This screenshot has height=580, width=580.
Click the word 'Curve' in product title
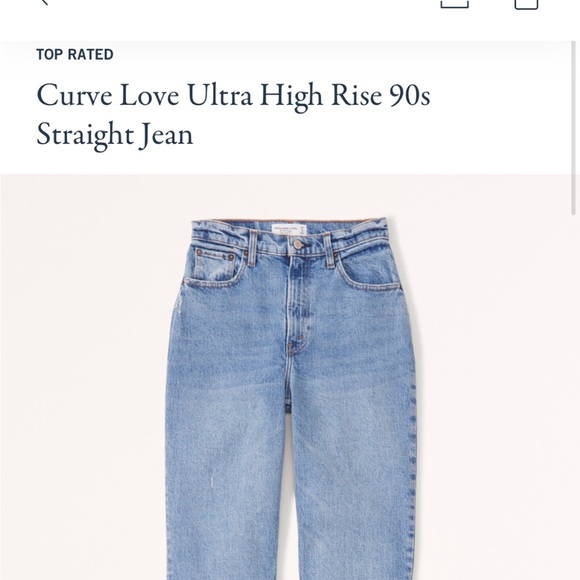pos(74,95)
